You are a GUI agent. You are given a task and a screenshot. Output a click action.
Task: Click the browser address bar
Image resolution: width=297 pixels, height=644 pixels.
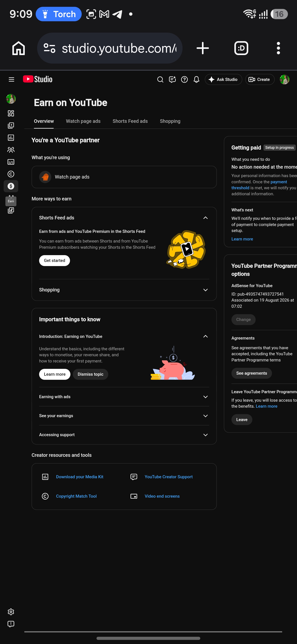pos(110,48)
